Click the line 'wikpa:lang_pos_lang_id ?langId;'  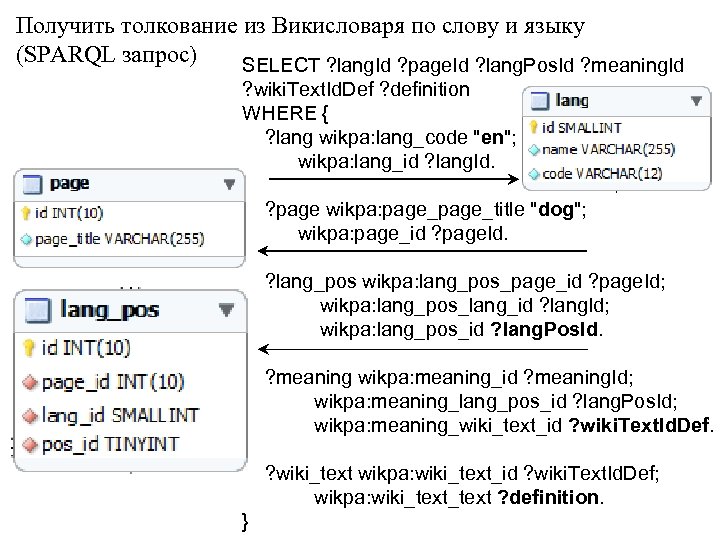tap(465, 305)
